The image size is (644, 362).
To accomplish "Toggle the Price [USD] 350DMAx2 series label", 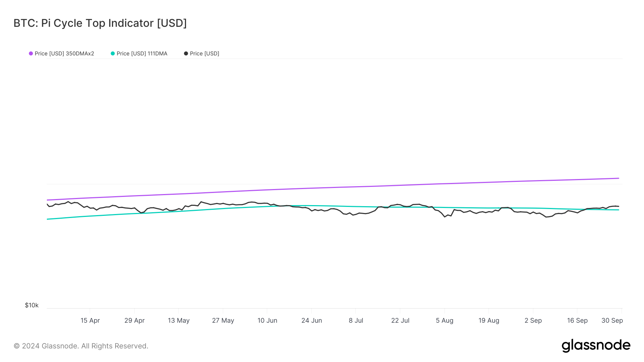I will point(64,54).
